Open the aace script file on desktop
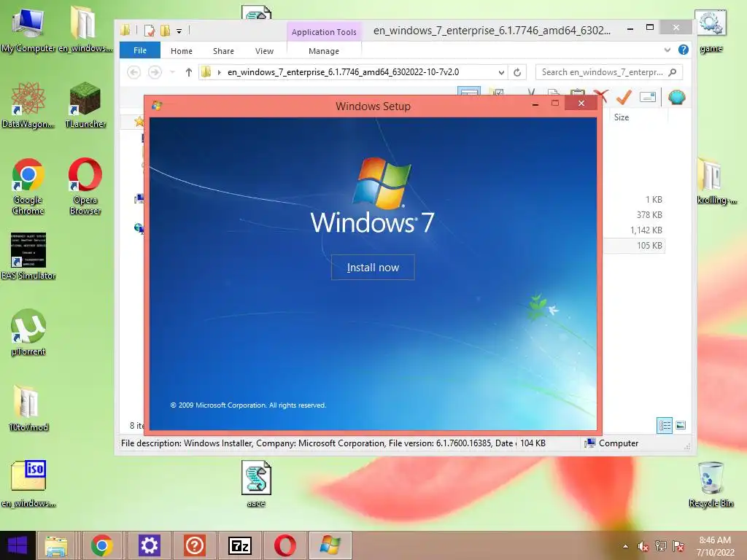747x560 pixels. [x=256, y=484]
